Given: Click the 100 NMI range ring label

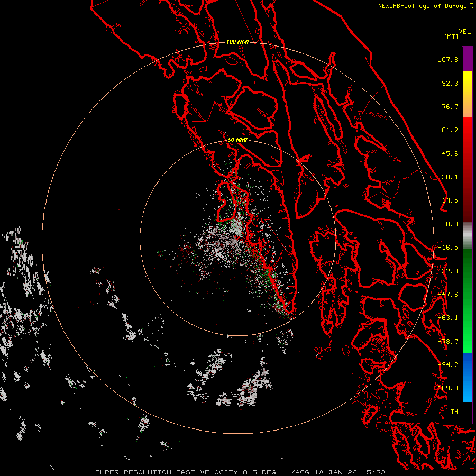Looking at the screenshot, I should [237, 42].
